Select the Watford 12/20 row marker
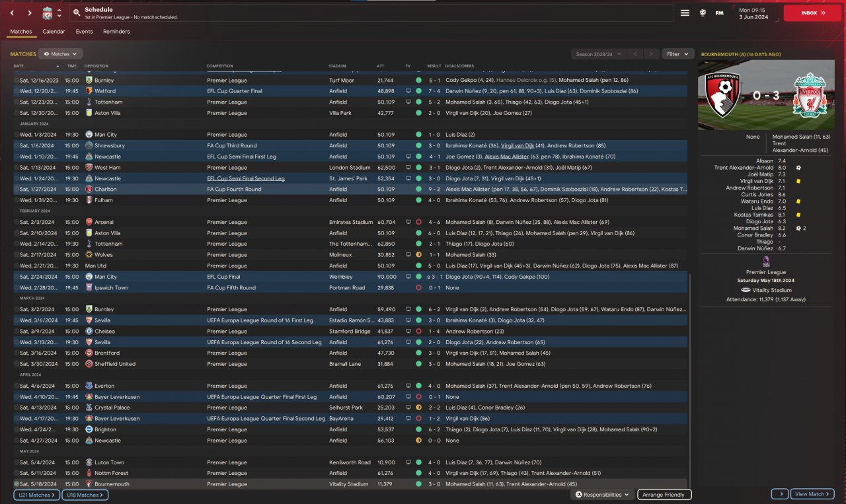 tap(17, 91)
